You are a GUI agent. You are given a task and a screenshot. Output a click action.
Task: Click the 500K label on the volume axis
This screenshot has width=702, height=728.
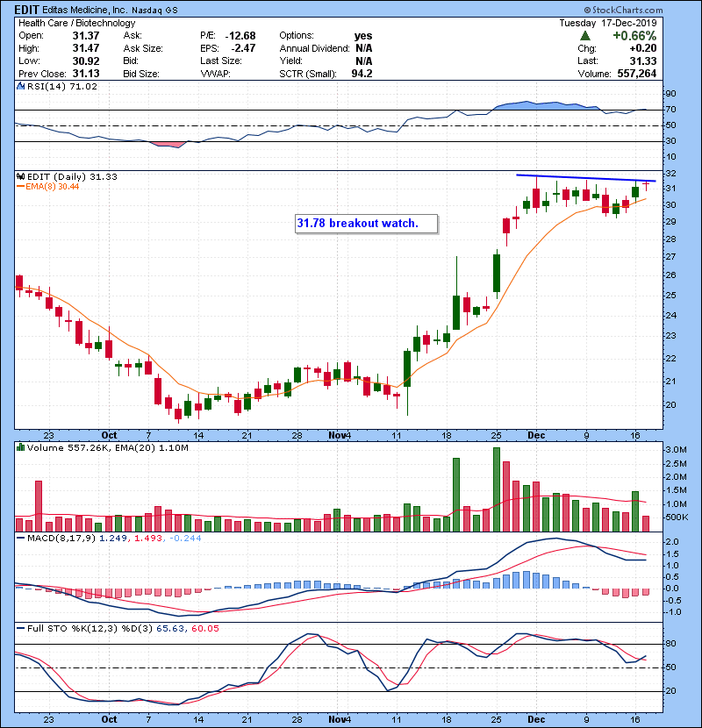[x=677, y=517]
